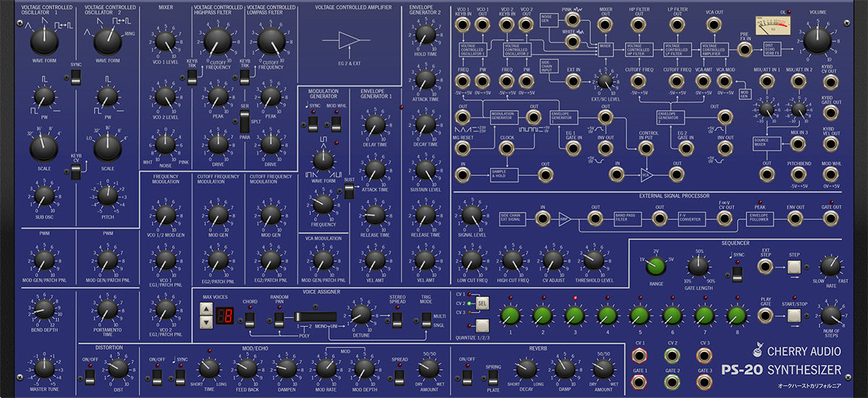Toggle the Stereo Spread switch

(x=396, y=318)
